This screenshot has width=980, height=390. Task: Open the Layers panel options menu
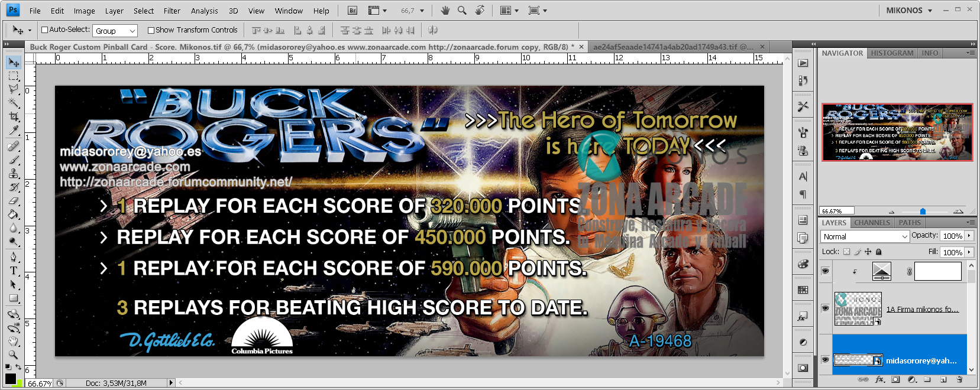[x=970, y=223]
